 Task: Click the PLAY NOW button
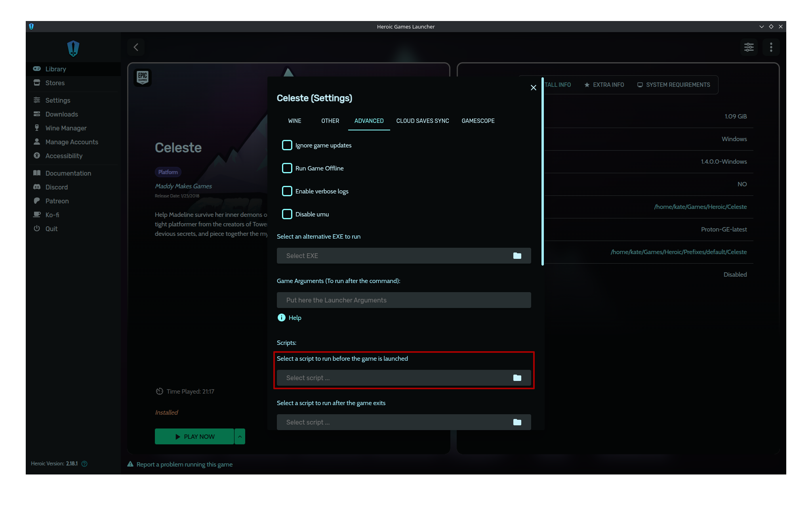[x=194, y=436]
